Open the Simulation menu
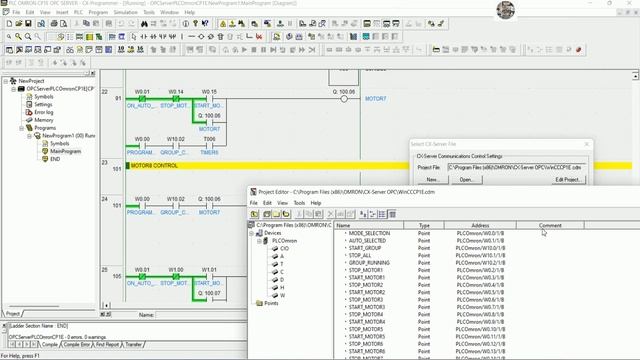 click(x=125, y=12)
